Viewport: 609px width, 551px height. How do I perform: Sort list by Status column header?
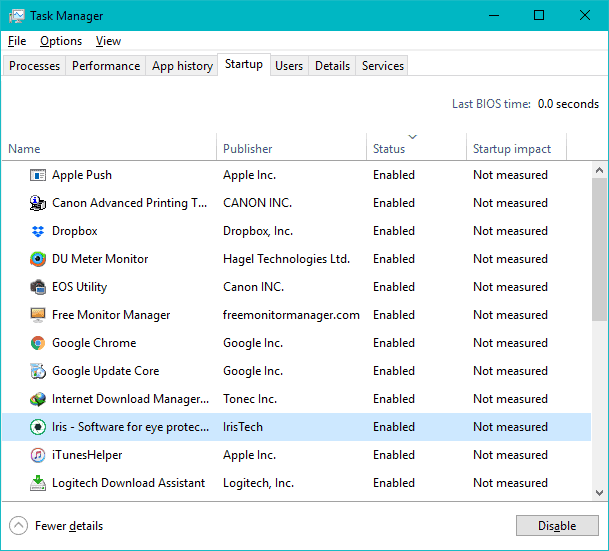tap(416, 149)
